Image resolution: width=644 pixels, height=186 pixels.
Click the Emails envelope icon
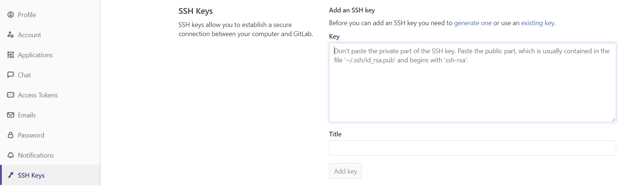[x=11, y=115]
